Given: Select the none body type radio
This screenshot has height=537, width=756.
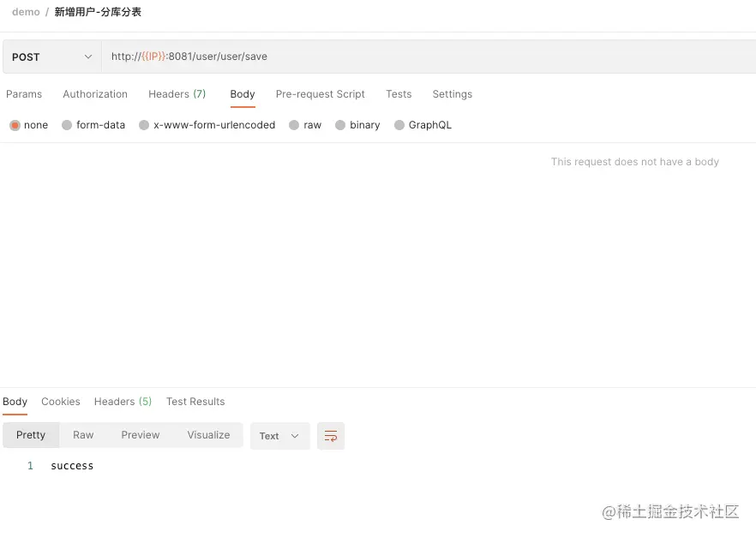Looking at the screenshot, I should pos(15,125).
